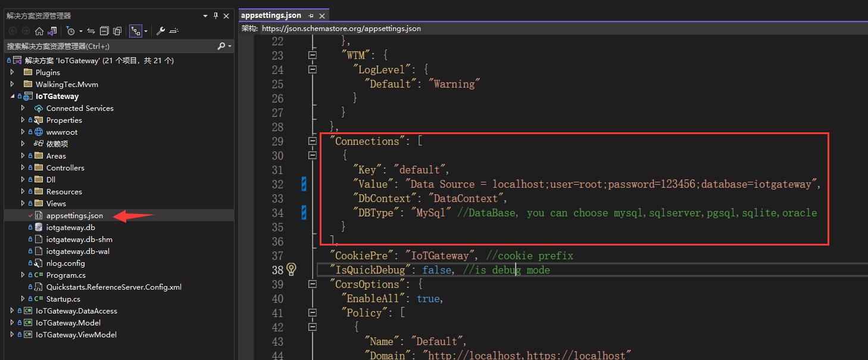Select the Program.cs C# file icon

[39, 275]
